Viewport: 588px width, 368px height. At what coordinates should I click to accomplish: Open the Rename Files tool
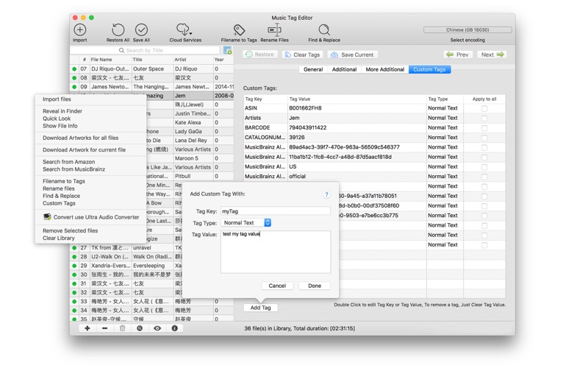(x=274, y=30)
